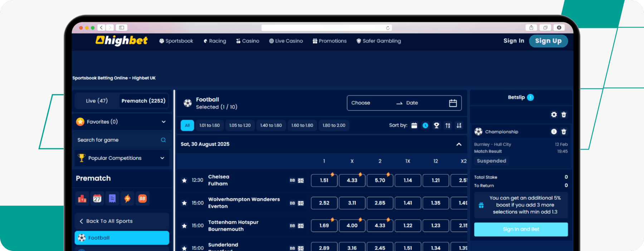The image size is (644, 251).
Task: Sort matches Z to A descending
Action: point(459,126)
